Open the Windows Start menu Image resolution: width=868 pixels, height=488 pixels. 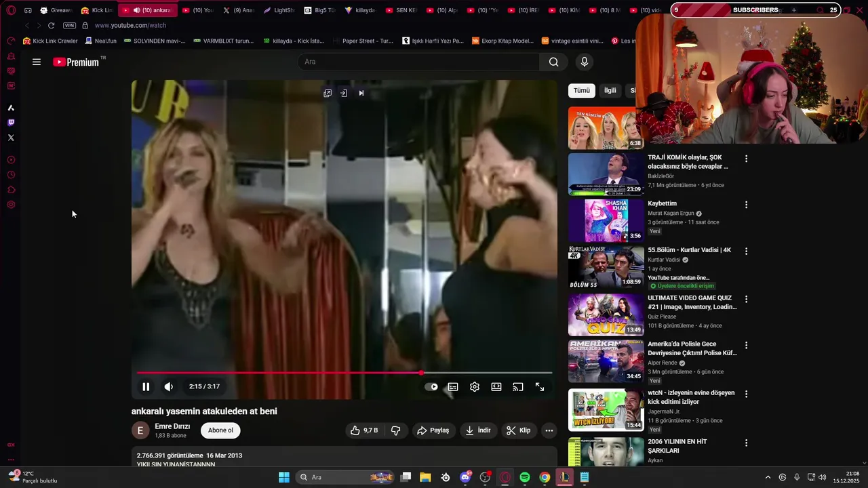tap(284, 477)
